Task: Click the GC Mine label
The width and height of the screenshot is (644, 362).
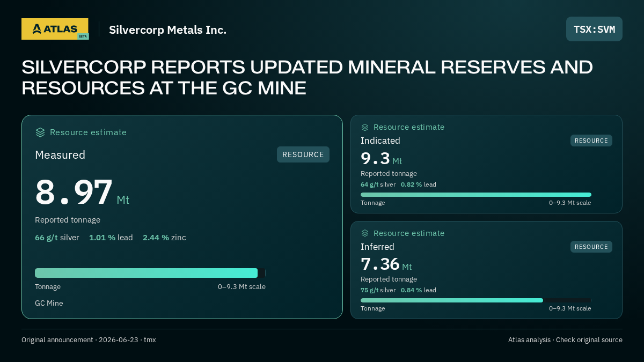Action: (49, 303)
